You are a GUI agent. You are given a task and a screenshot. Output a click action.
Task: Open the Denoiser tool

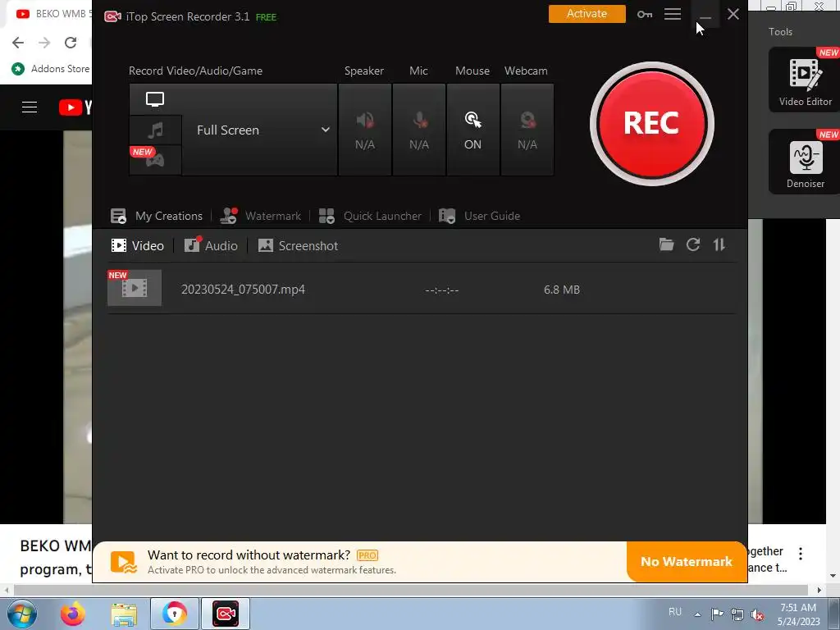coord(805,162)
